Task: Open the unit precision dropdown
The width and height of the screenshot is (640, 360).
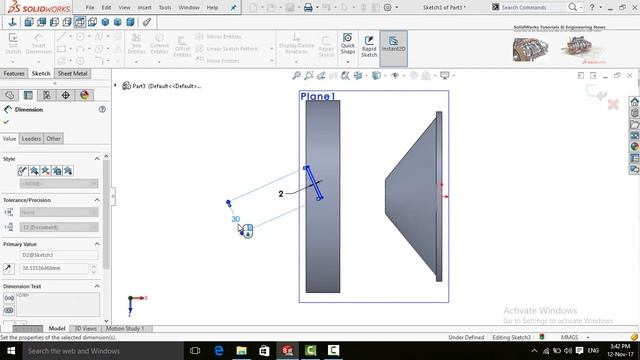Action: tap(59, 227)
